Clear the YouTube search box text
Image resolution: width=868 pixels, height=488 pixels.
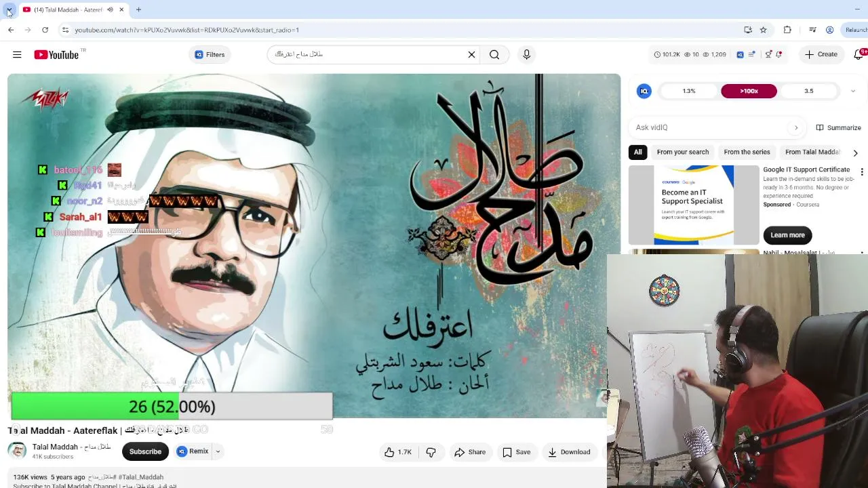tap(471, 55)
